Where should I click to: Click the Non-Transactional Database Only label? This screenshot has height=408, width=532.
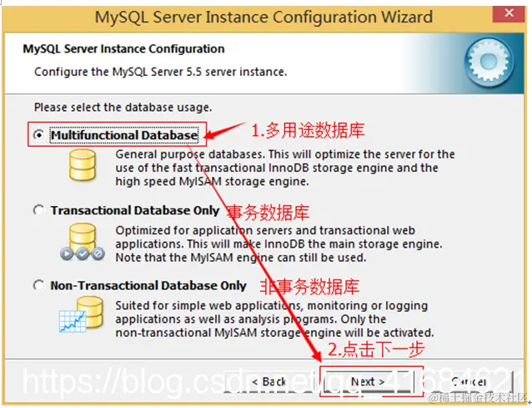click(x=148, y=285)
